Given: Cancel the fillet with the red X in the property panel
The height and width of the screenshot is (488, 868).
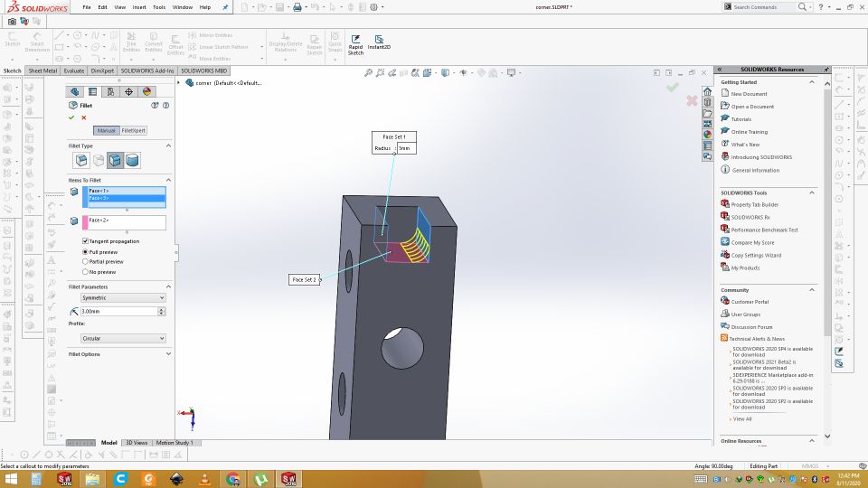Looking at the screenshot, I should (84, 117).
